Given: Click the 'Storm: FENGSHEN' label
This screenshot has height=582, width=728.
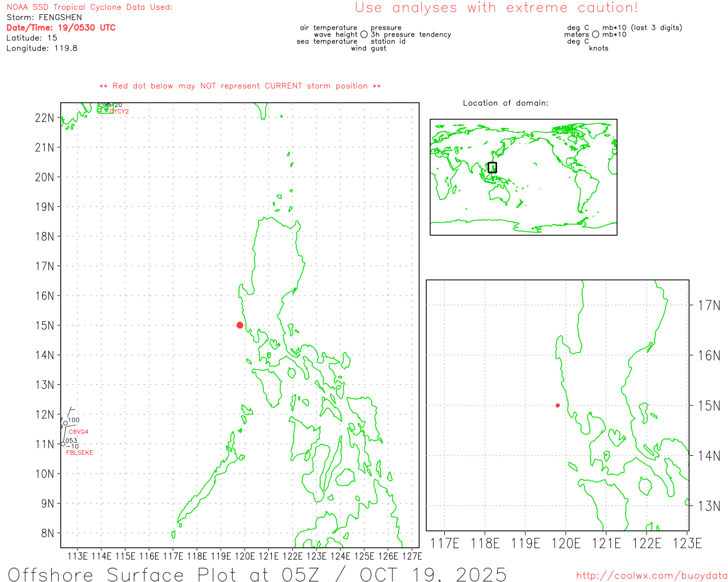Looking at the screenshot, I should (44, 18).
